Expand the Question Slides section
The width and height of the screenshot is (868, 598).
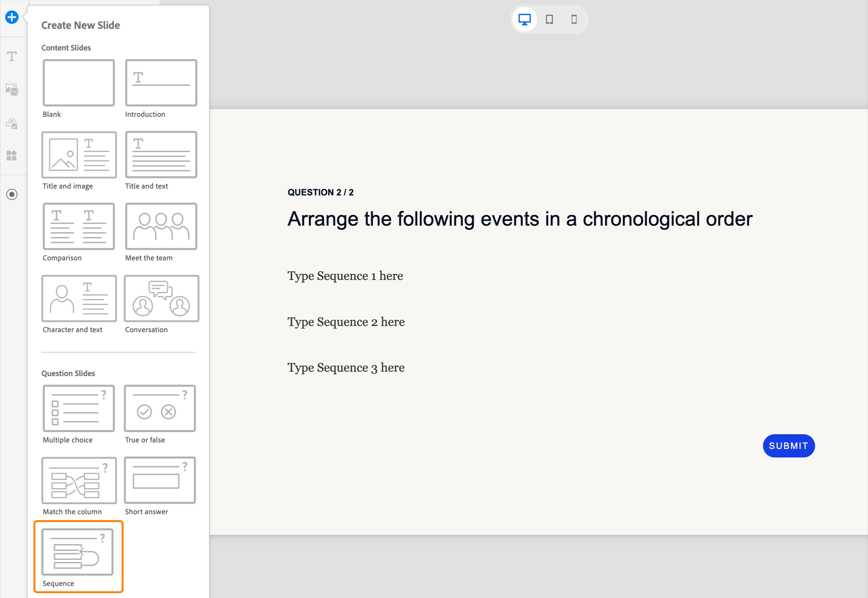69,373
